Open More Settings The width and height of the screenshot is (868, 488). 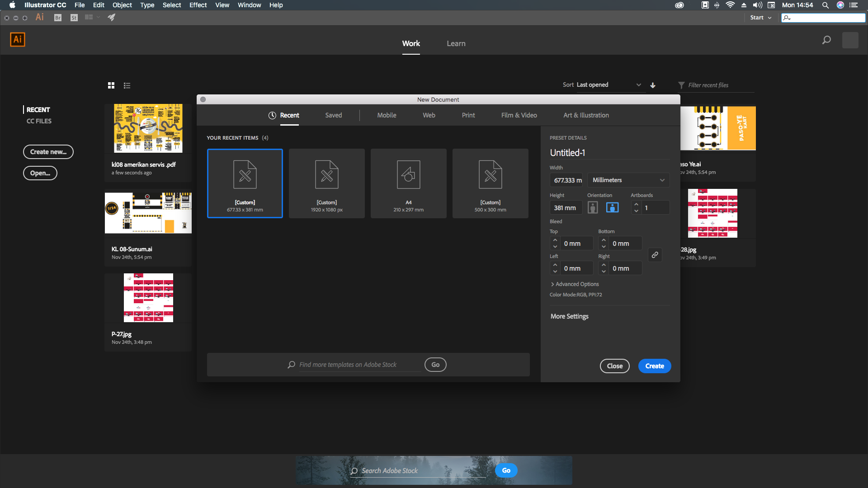(570, 316)
